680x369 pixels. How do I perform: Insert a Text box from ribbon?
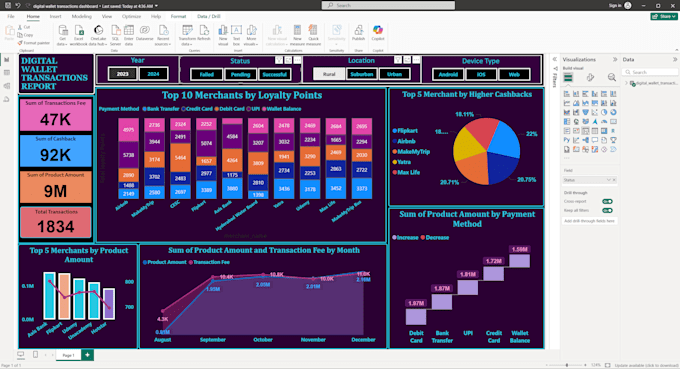tap(236, 35)
